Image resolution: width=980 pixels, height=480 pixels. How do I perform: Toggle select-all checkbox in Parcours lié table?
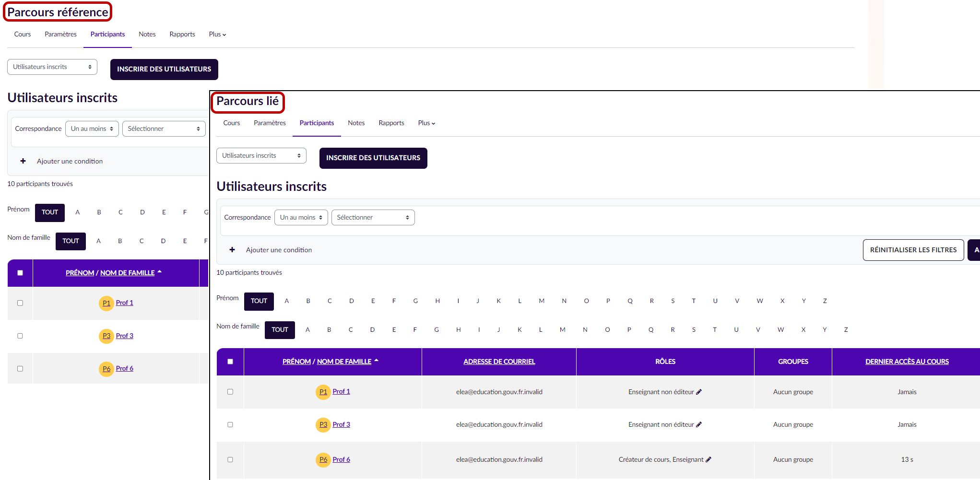[230, 362]
